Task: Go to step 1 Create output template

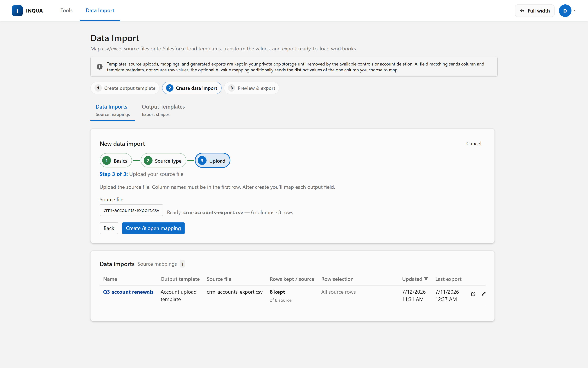Action: click(125, 88)
